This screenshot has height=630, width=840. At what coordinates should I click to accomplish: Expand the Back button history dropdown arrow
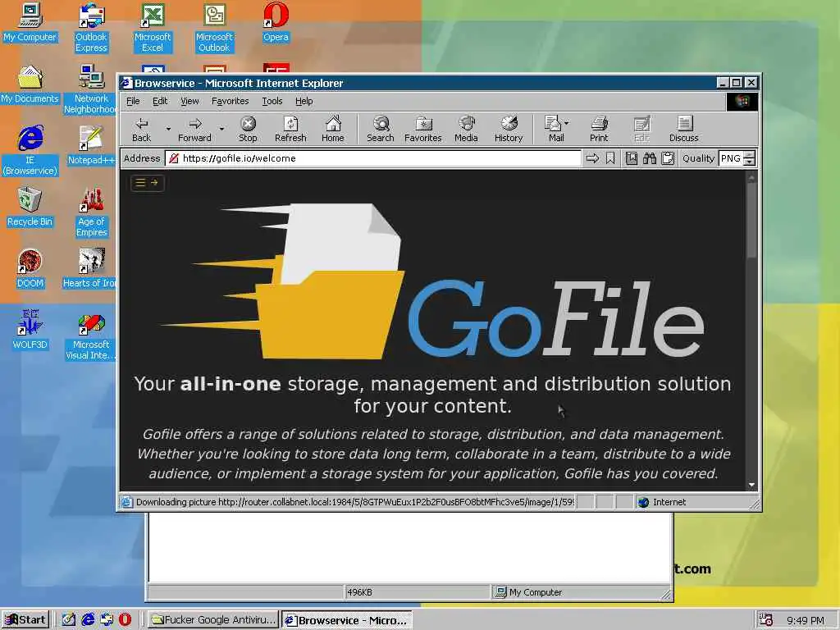[x=168, y=129]
